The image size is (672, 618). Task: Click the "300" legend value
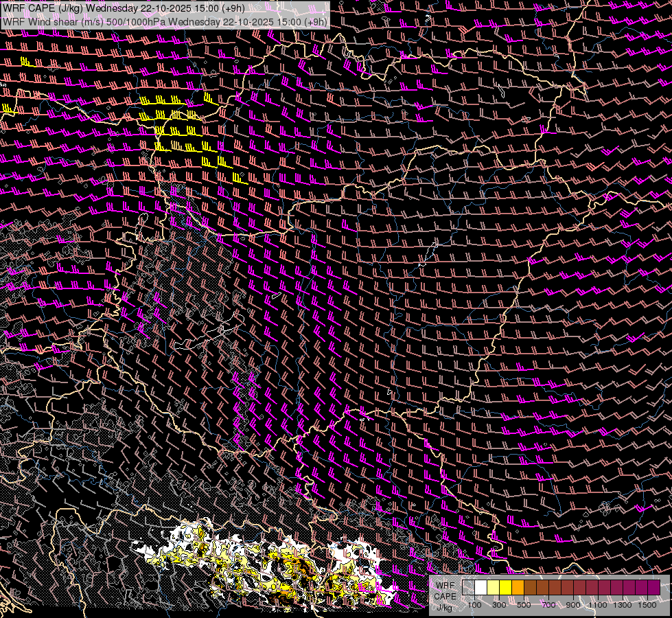tap(499, 605)
